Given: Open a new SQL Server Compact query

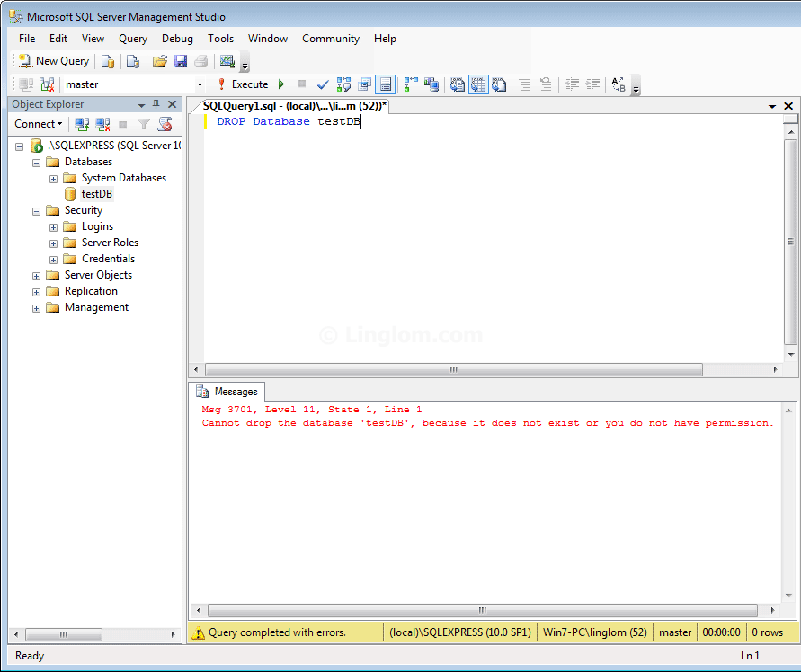Looking at the screenshot, I should click(133, 61).
